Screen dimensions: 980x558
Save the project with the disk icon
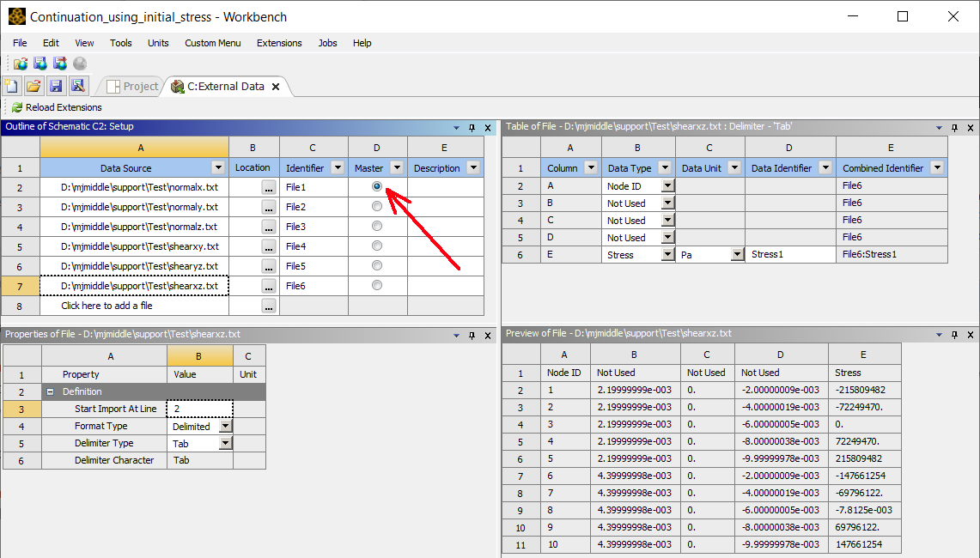click(56, 86)
